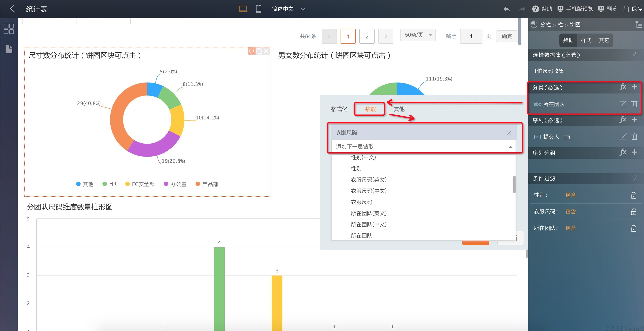Click the 产品部 legend color dot

[x=198, y=184]
